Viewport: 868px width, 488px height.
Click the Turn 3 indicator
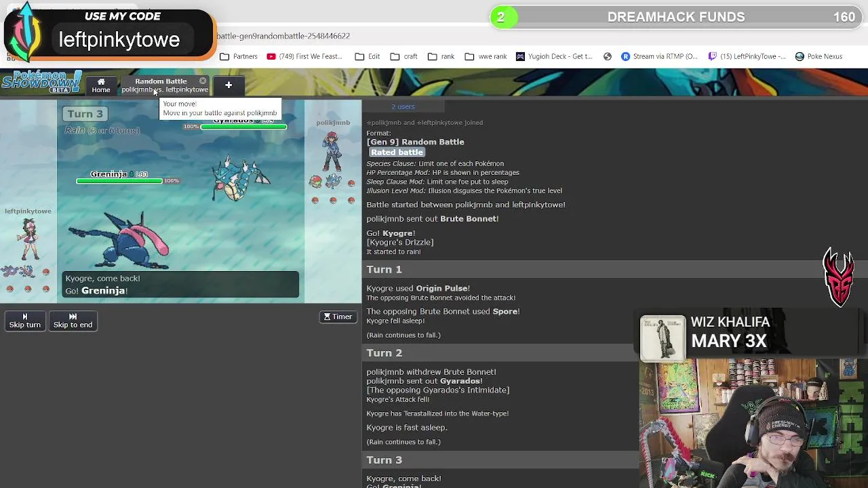tap(85, 114)
